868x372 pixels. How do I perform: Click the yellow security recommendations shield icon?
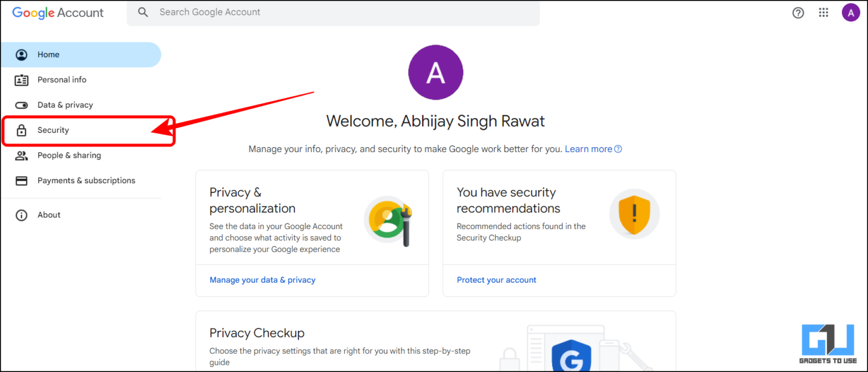click(x=634, y=214)
